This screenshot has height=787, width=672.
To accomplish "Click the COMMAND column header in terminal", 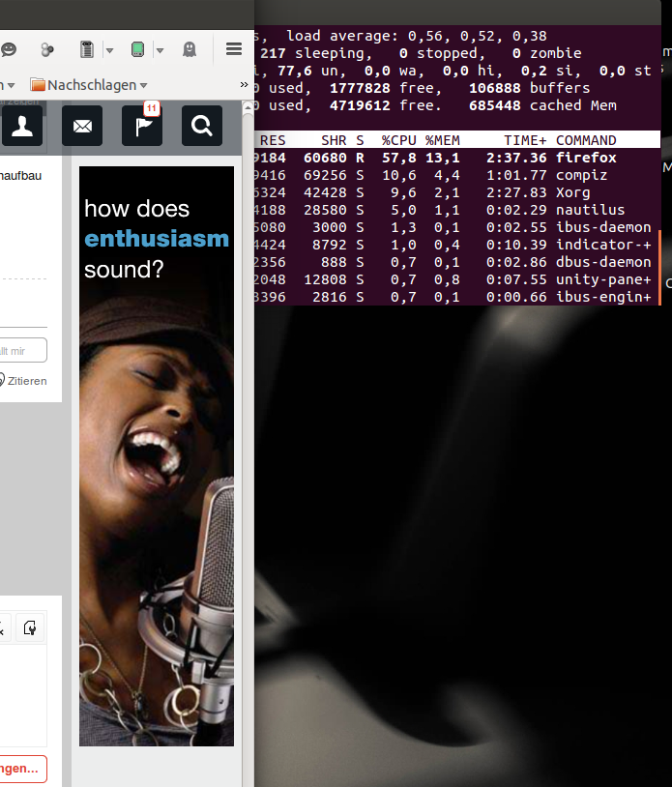I will (586, 140).
